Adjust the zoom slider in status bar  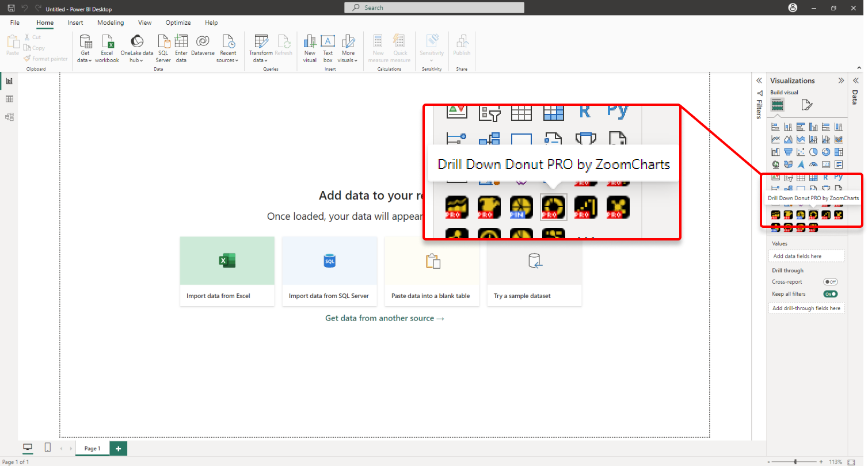pos(795,462)
